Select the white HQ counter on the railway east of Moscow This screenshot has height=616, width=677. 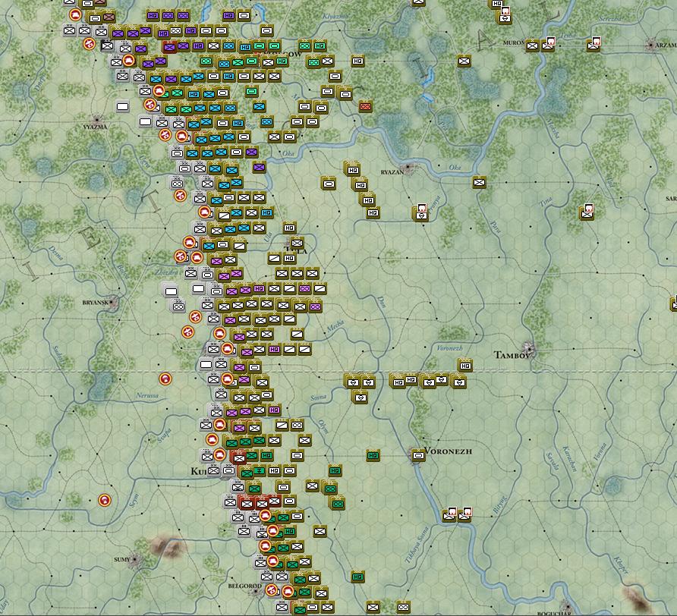click(x=357, y=61)
